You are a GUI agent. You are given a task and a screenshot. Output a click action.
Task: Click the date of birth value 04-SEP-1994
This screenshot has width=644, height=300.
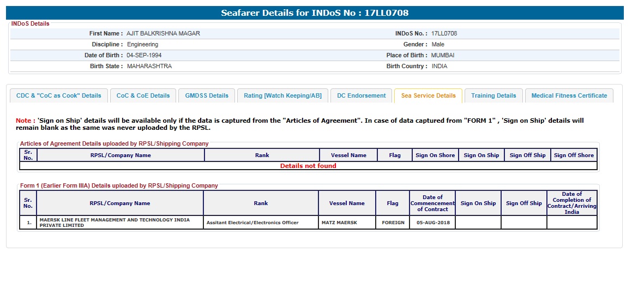tap(144, 55)
